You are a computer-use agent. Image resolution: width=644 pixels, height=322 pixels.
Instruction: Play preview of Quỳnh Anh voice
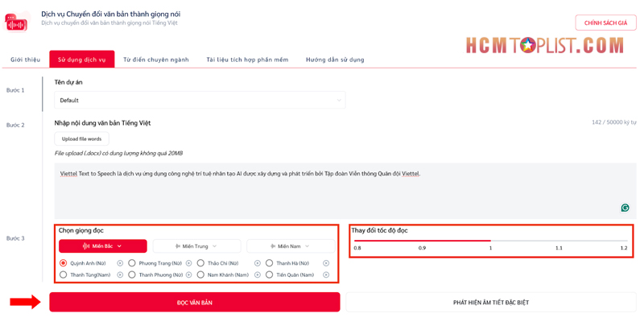tap(120, 263)
